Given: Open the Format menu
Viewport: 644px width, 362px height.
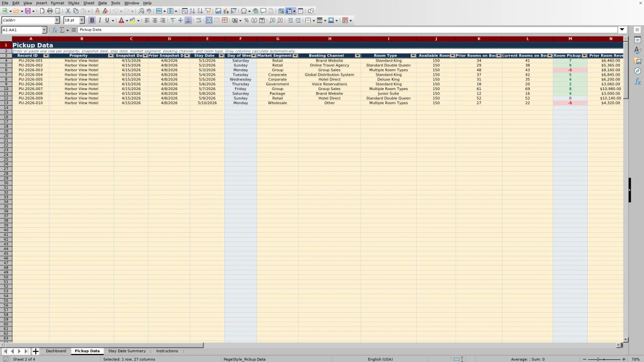Looking at the screenshot, I should pos(57,3).
